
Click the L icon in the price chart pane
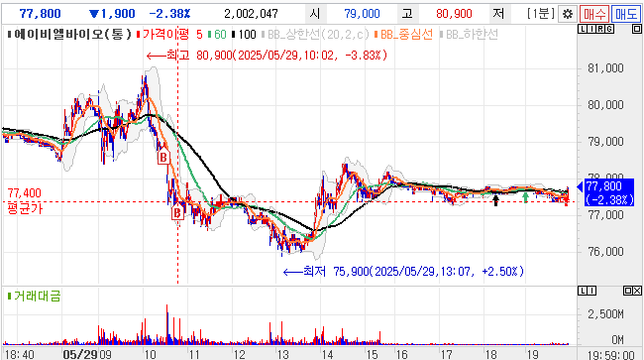point(583,29)
